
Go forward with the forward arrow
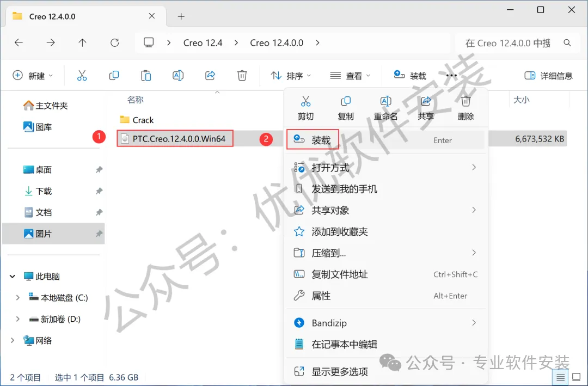[51, 43]
